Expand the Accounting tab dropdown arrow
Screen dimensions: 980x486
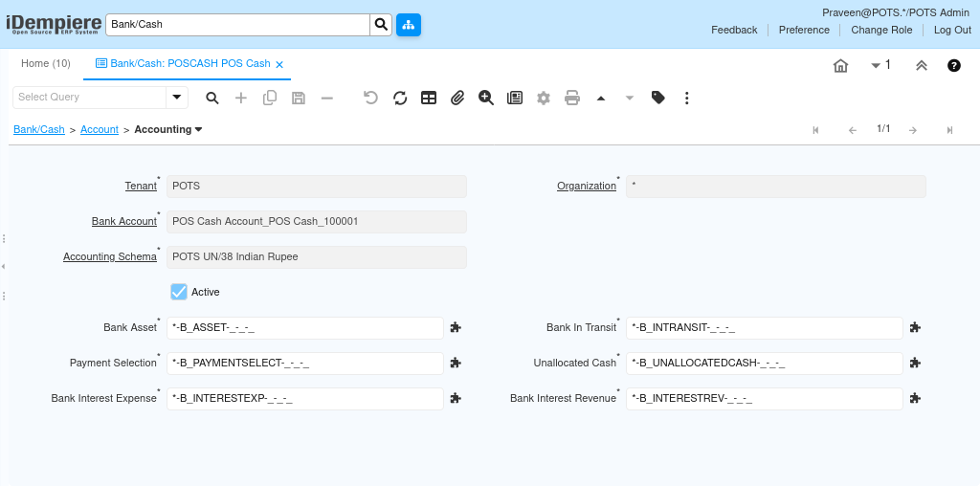(x=199, y=129)
